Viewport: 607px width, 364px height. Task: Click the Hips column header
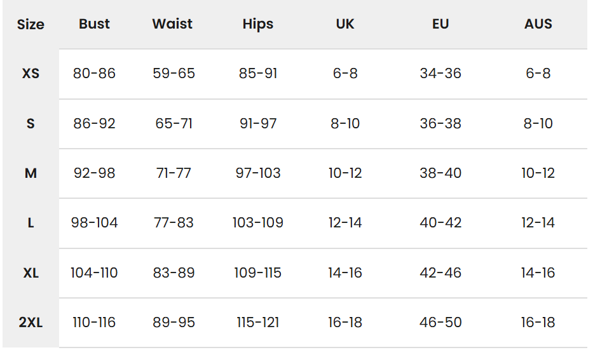click(258, 24)
